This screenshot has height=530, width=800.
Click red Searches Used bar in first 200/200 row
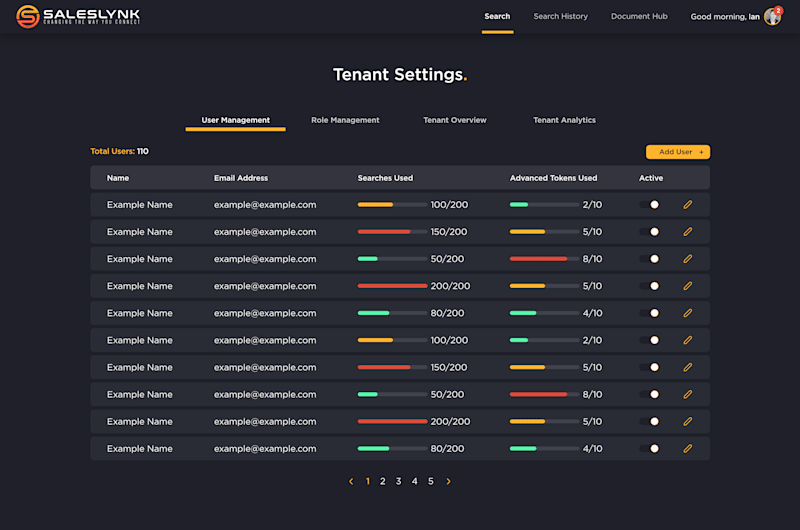392,286
